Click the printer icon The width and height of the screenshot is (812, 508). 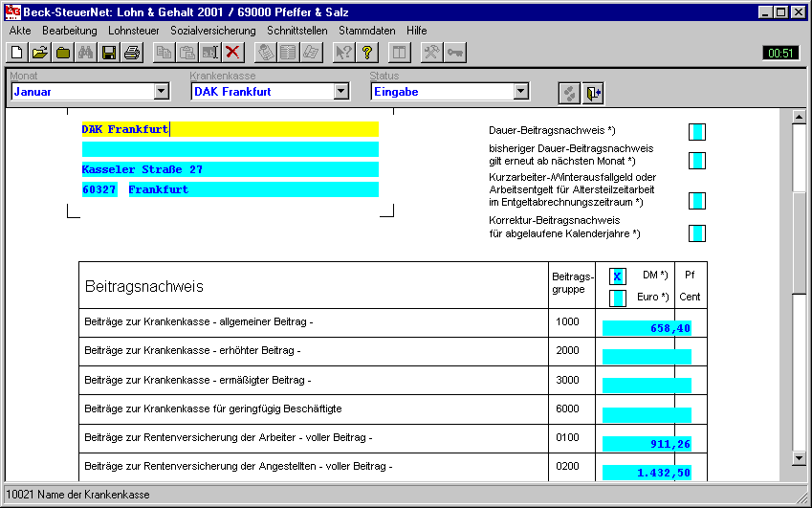[132, 53]
